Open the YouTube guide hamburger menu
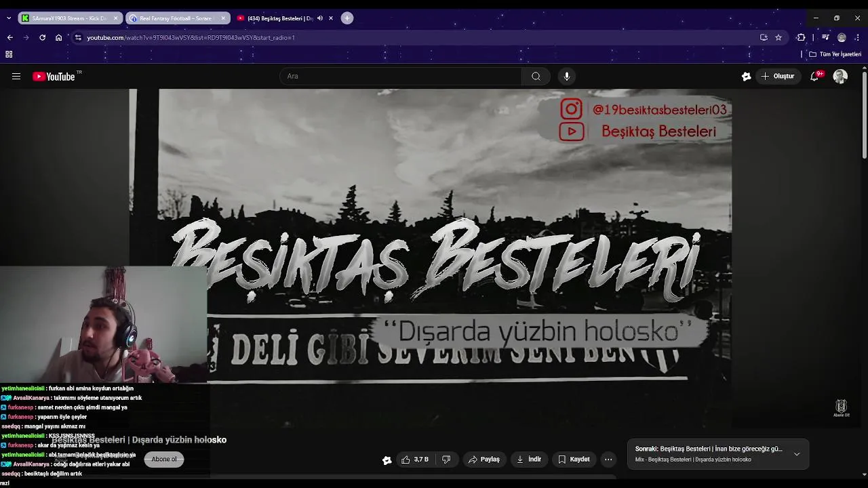868x488 pixels. click(x=16, y=77)
